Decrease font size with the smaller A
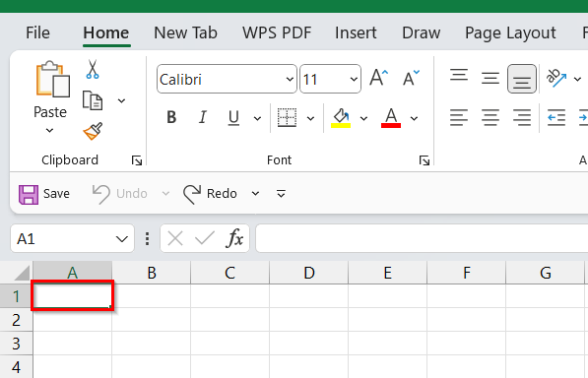The image size is (588, 378). (411, 78)
